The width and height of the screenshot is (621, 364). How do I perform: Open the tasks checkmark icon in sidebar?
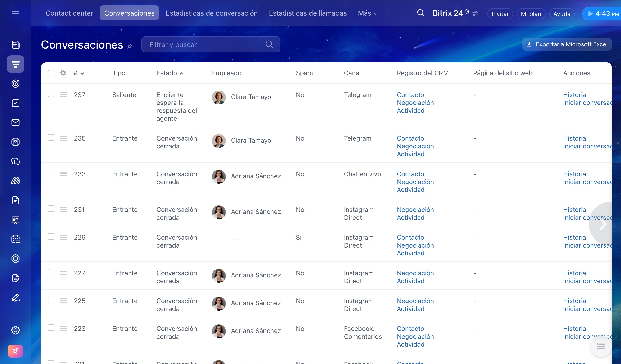coord(15,103)
